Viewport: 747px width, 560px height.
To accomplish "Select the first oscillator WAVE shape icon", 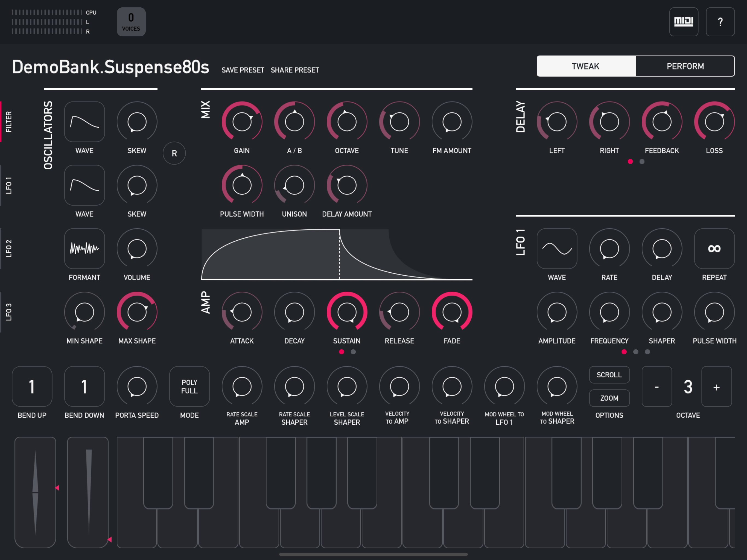I will coord(84,122).
